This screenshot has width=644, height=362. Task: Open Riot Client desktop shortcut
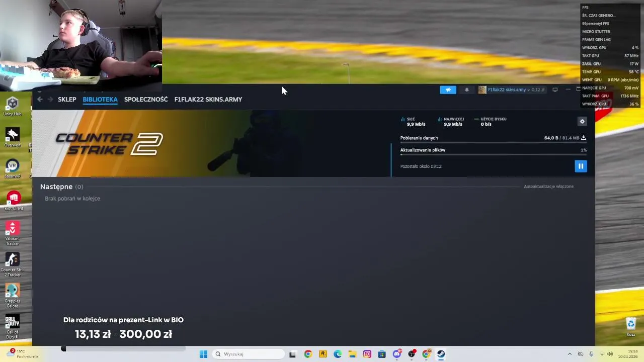pos(14,201)
